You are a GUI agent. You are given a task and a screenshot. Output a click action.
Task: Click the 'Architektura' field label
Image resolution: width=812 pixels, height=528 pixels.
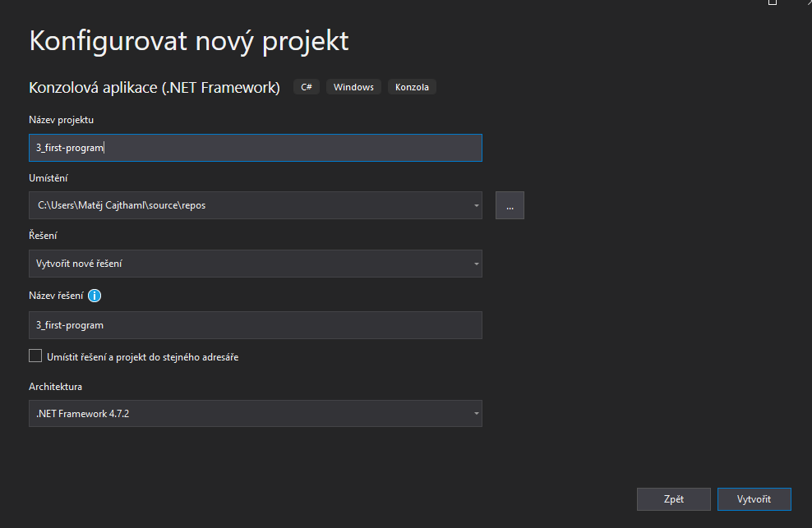coord(56,387)
